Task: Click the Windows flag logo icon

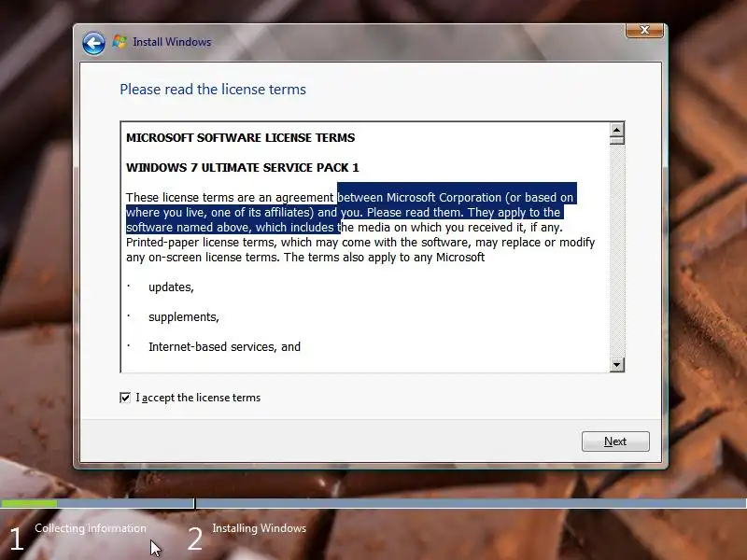Action: coord(120,42)
